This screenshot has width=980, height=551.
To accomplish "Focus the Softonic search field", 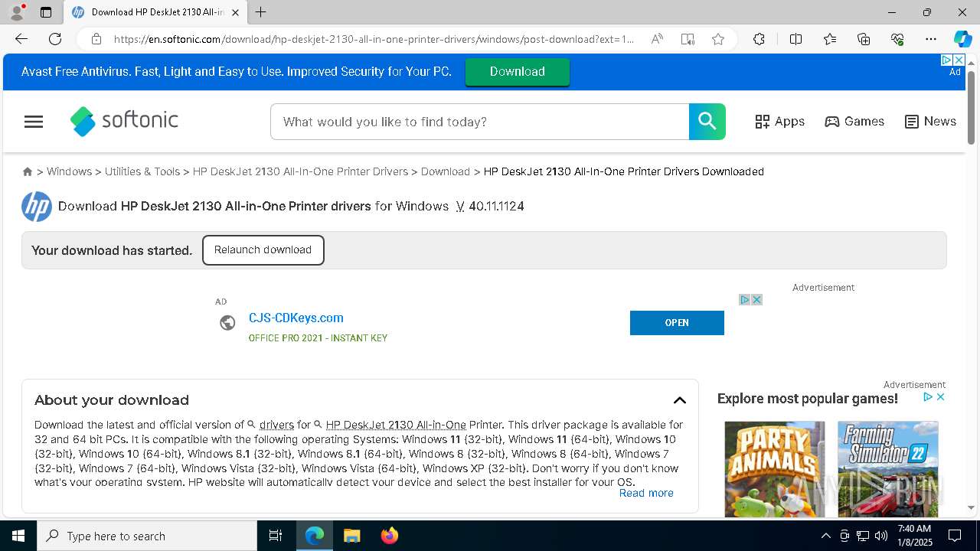I will [480, 122].
